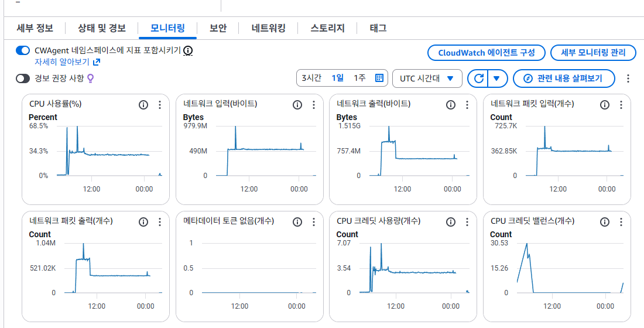Open the 스토리지 tab
644x328 pixels.
(327, 28)
